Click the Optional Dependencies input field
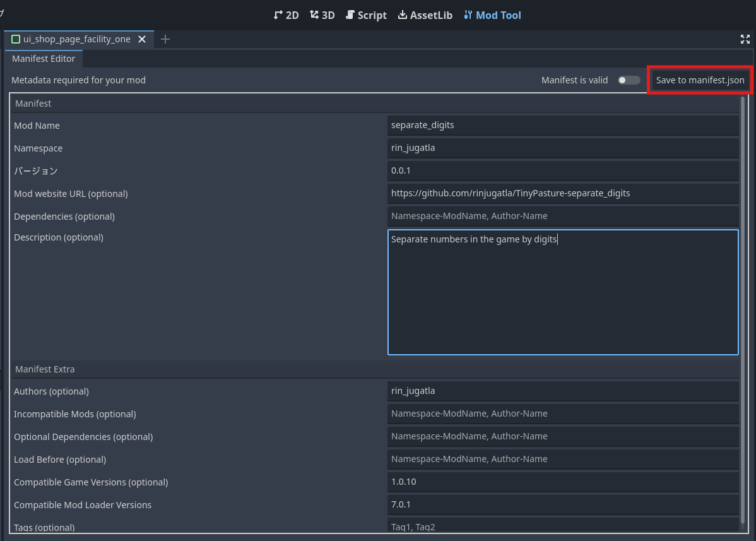The height and width of the screenshot is (541, 756). pyautogui.click(x=563, y=436)
